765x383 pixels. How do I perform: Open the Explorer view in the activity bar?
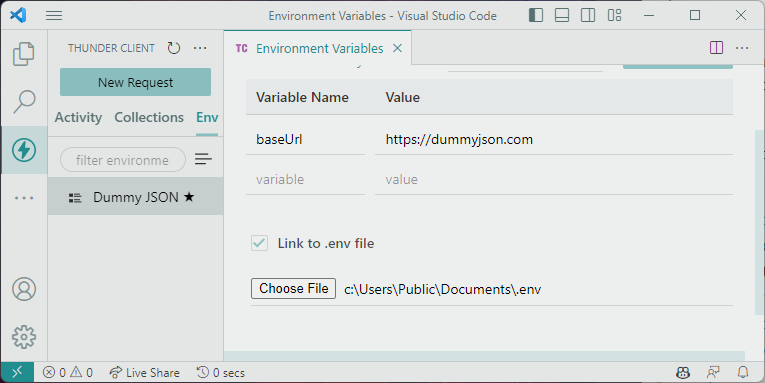tap(23, 54)
